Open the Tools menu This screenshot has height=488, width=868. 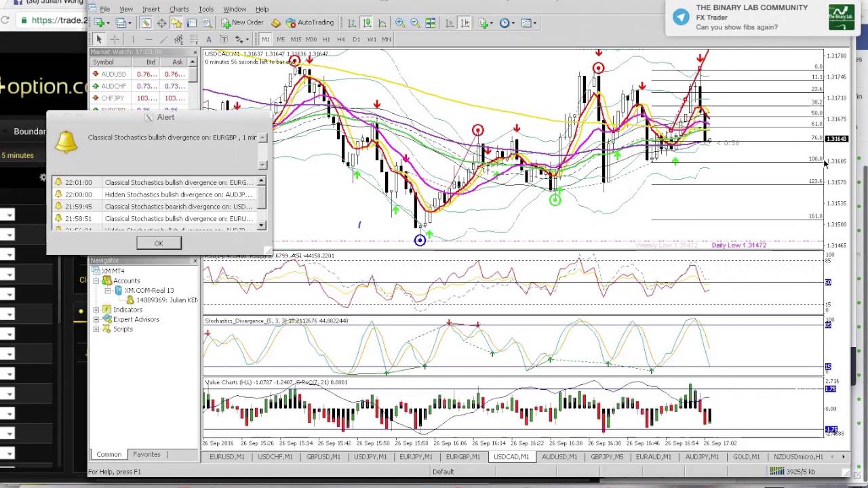(206, 9)
